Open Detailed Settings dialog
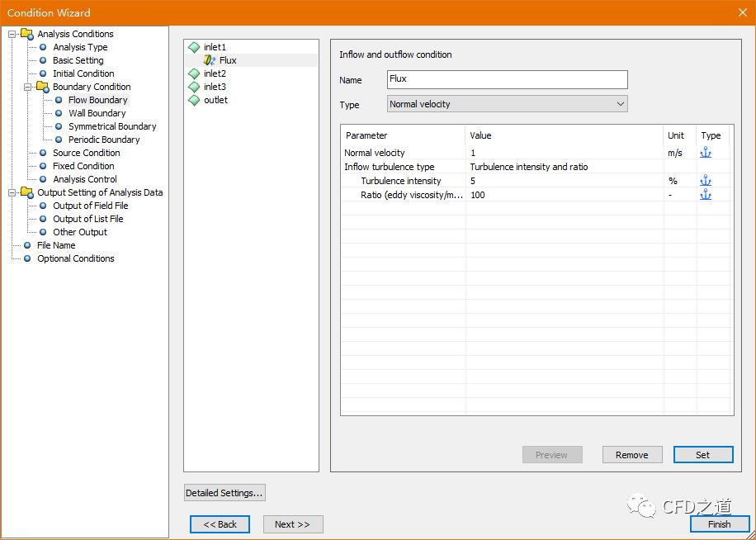This screenshot has width=756, height=540. (224, 493)
